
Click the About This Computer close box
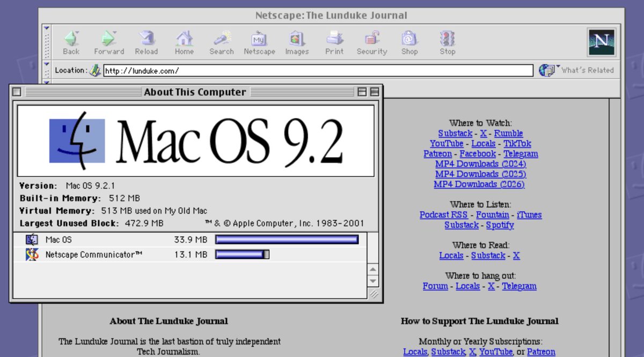17,92
